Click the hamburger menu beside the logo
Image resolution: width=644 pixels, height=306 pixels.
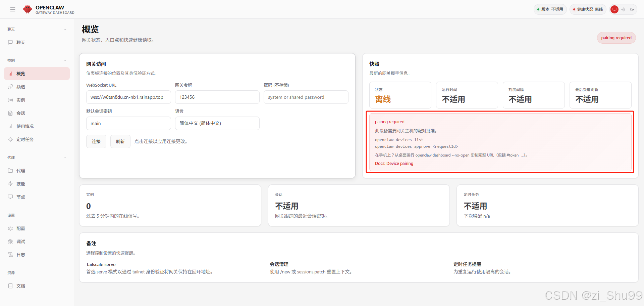(x=13, y=9)
